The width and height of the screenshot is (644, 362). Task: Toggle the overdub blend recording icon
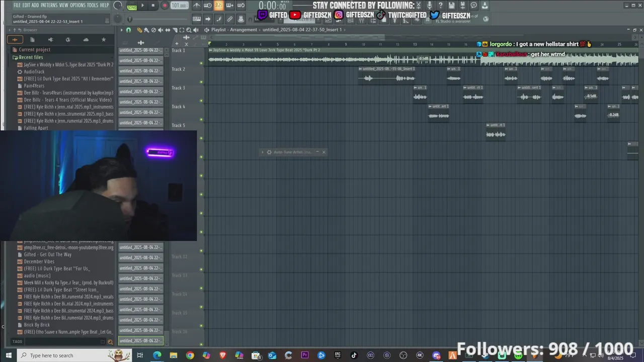pos(230,6)
